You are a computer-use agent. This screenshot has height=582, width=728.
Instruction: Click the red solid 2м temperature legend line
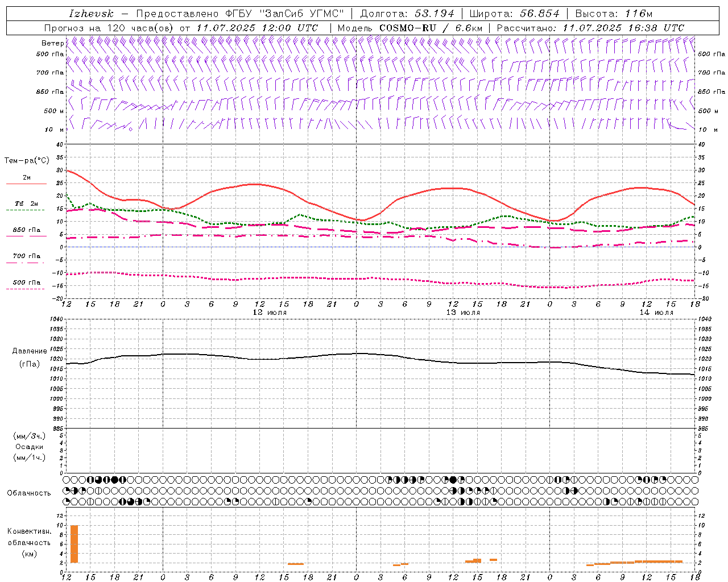click(26, 184)
